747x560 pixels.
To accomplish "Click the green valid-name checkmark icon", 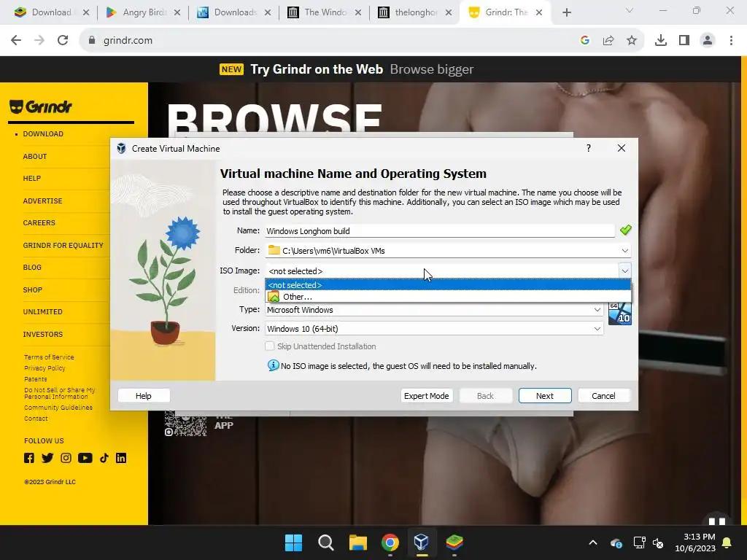I will pos(625,230).
